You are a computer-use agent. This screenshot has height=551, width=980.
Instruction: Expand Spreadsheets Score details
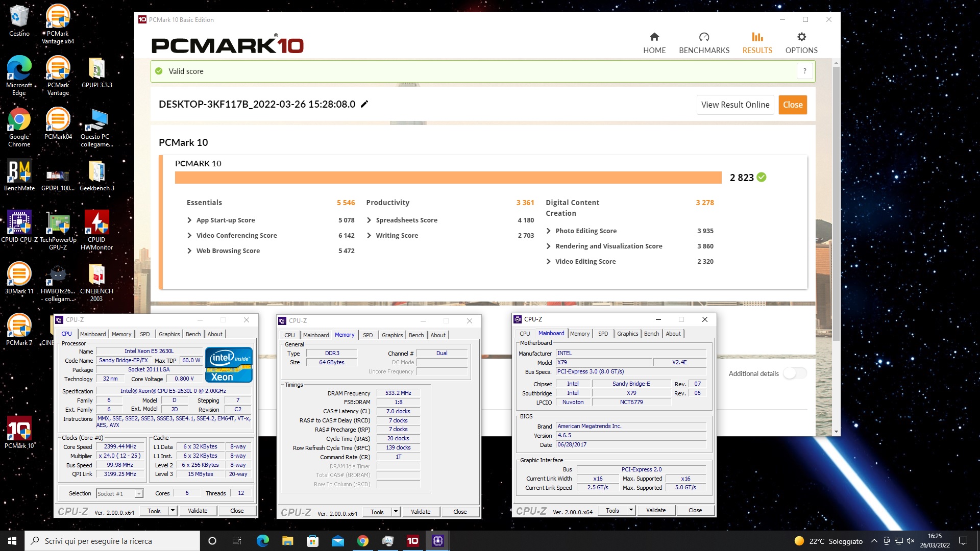click(369, 220)
